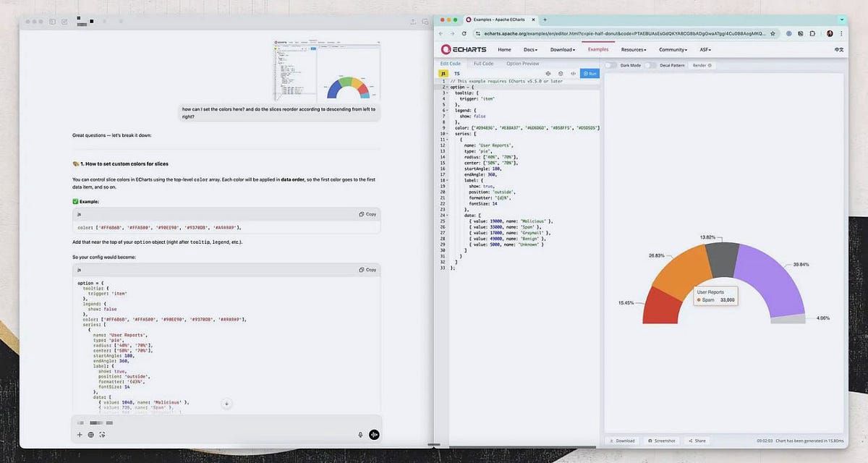The width and height of the screenshot is (868, 463).
Task: Switch to the Full Code tab
Action: tap(482, 64)
